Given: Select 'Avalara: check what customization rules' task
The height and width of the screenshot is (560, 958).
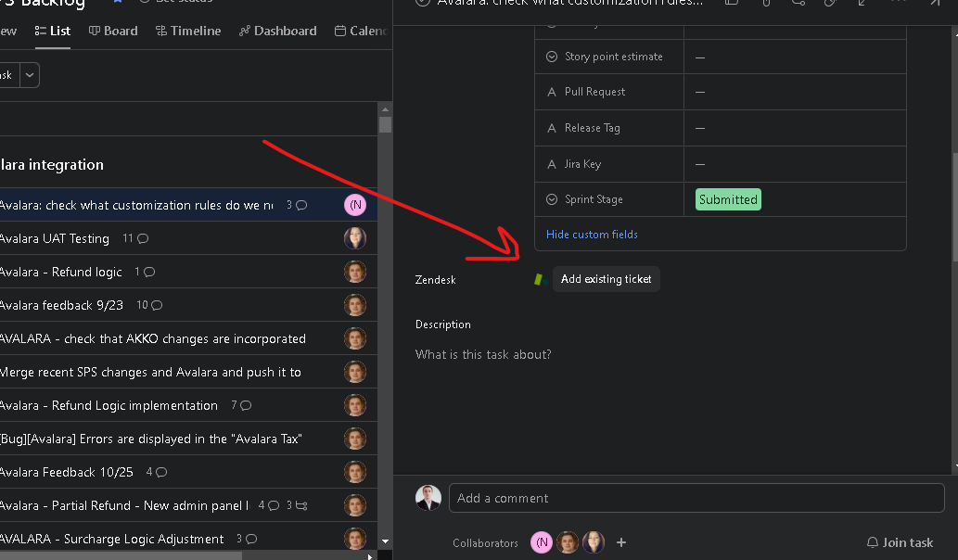Looking at the screenshot, I should (136, 205).
